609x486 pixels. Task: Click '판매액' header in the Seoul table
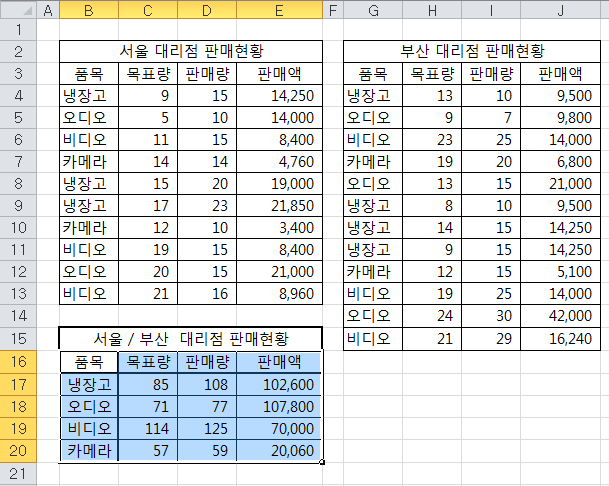pos(280,73)
